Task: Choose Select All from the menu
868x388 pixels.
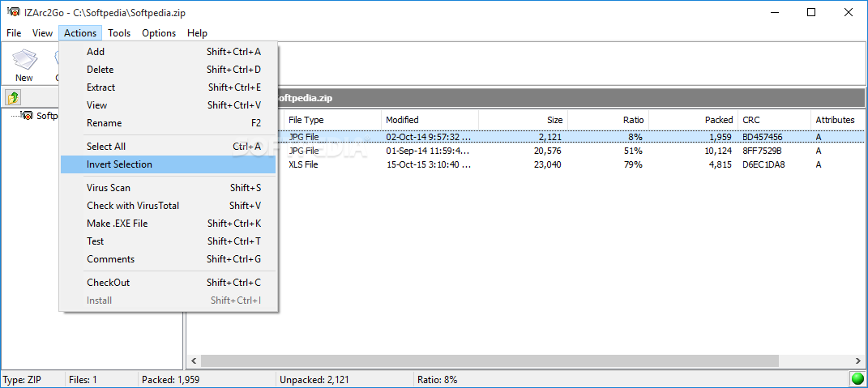Action: [169, 147]
